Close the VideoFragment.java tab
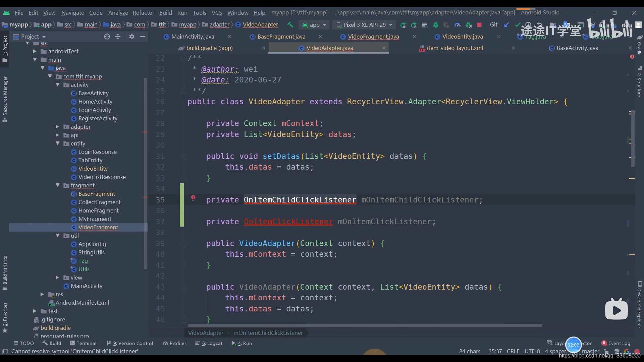This screenshot has height=362, width=644. [x=414, y=37]
